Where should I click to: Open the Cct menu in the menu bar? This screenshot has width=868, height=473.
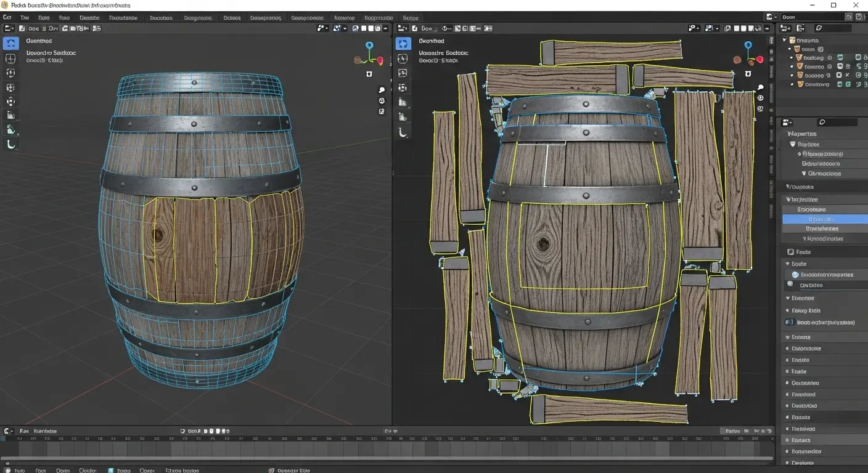coord(7,18)
